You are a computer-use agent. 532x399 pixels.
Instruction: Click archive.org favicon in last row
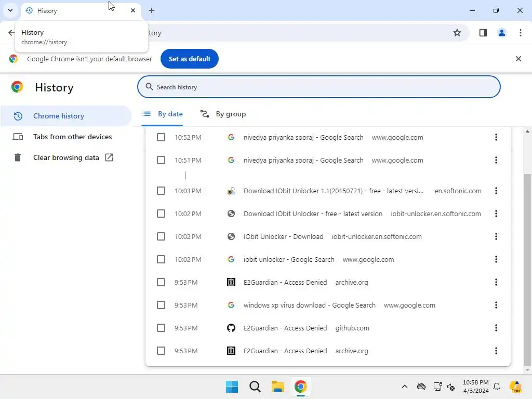231,351
